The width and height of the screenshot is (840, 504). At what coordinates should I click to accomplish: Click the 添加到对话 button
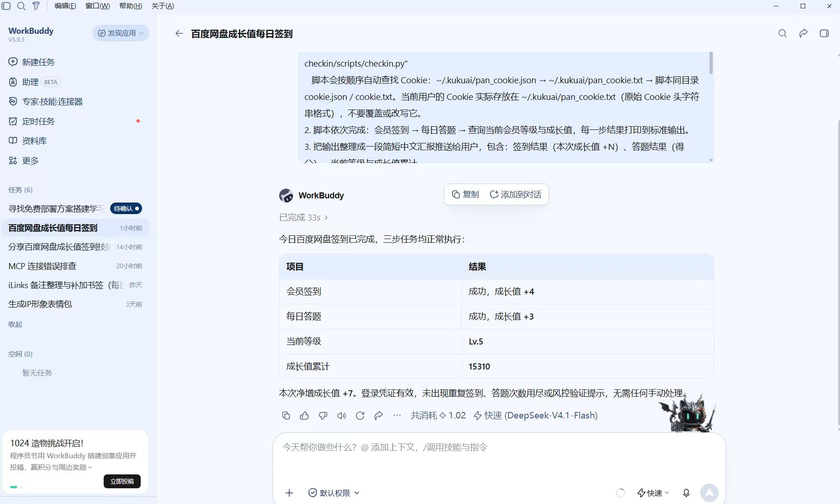tap(516, 194)
